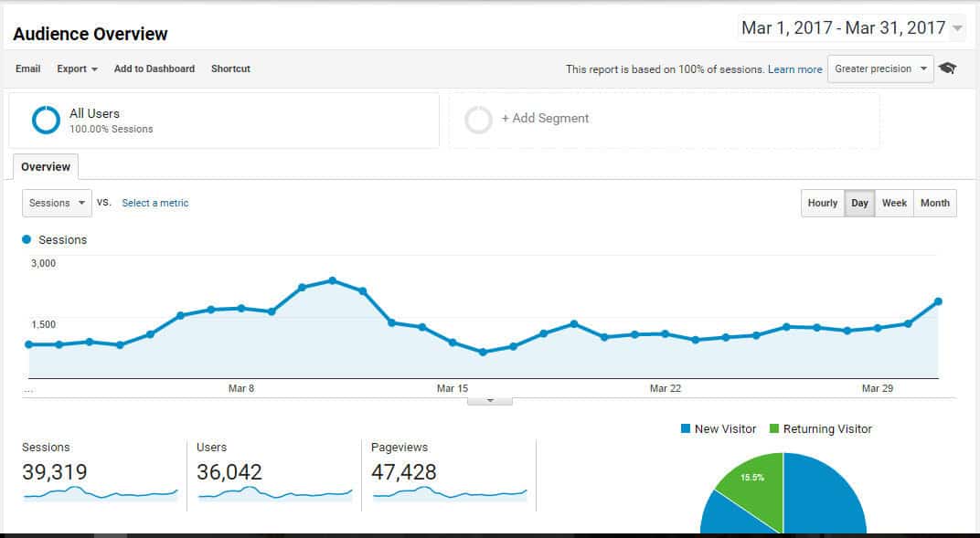Click the Users sparkline under 36,042
Screen dimensions: 980x538
click(x=275, y=493)
